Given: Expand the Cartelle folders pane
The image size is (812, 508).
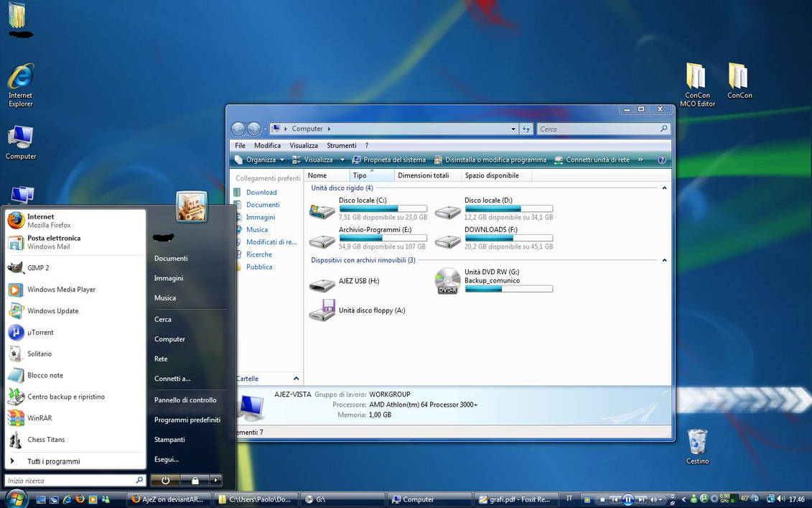Looking at the screenshot, I should 296,379.
